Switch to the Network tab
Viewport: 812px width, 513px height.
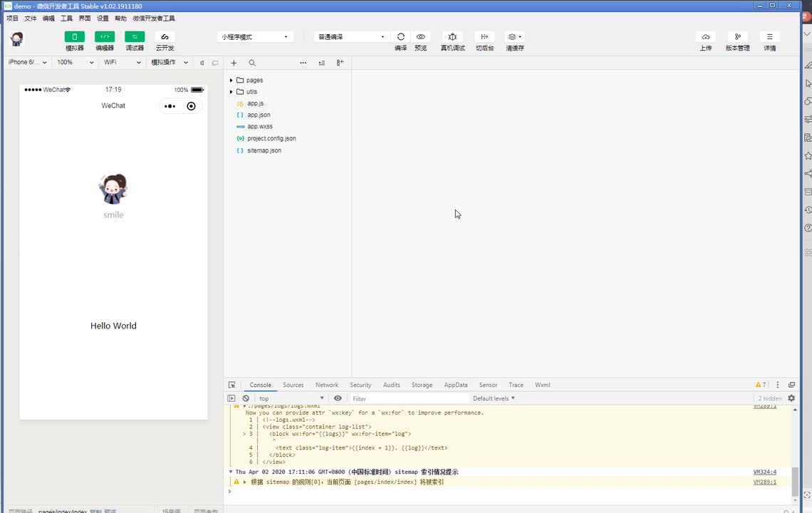tap(327, 385)
